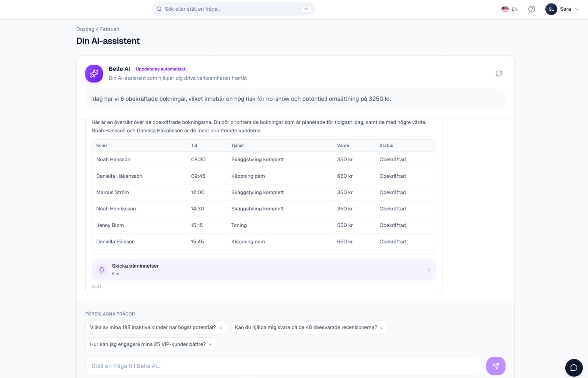Expand Skicka påminnelser with right chevron
The height and width of the screenshot is (378, 588).
pos(428,270)
